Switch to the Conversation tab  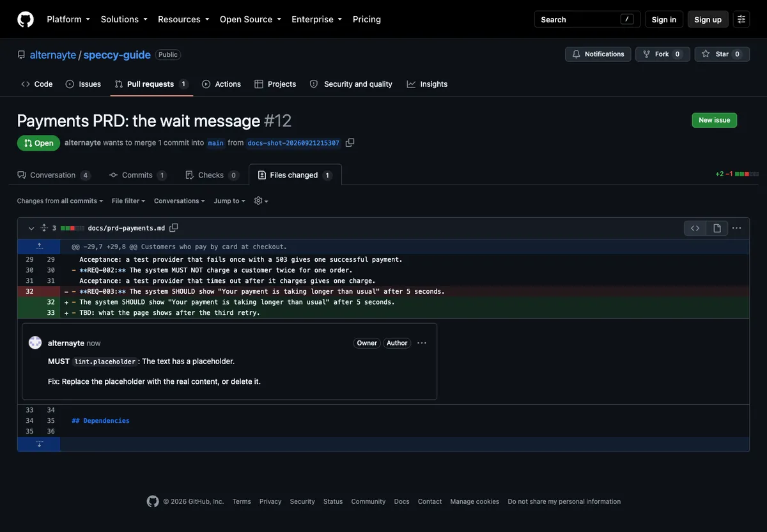click(x=54, y=175)
